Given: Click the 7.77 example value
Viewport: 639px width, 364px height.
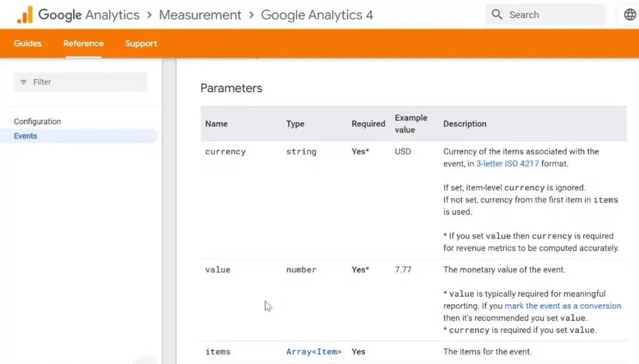Looking at the screenshot, I should coord(403,269).
